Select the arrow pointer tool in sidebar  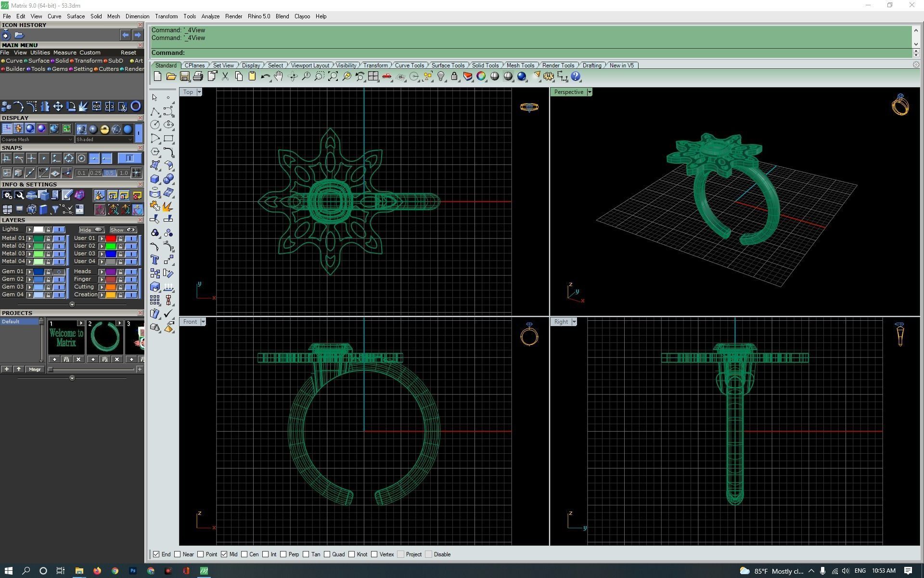click(x=155, y=98)
